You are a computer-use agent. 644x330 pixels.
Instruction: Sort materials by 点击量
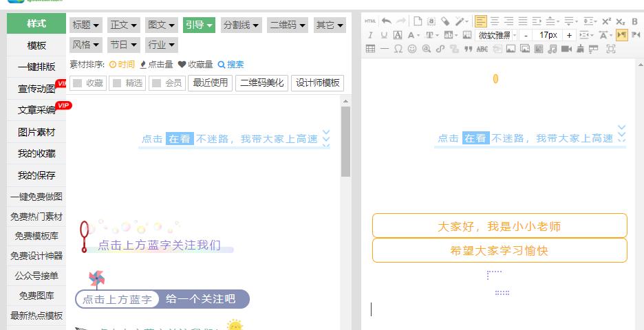156,65
